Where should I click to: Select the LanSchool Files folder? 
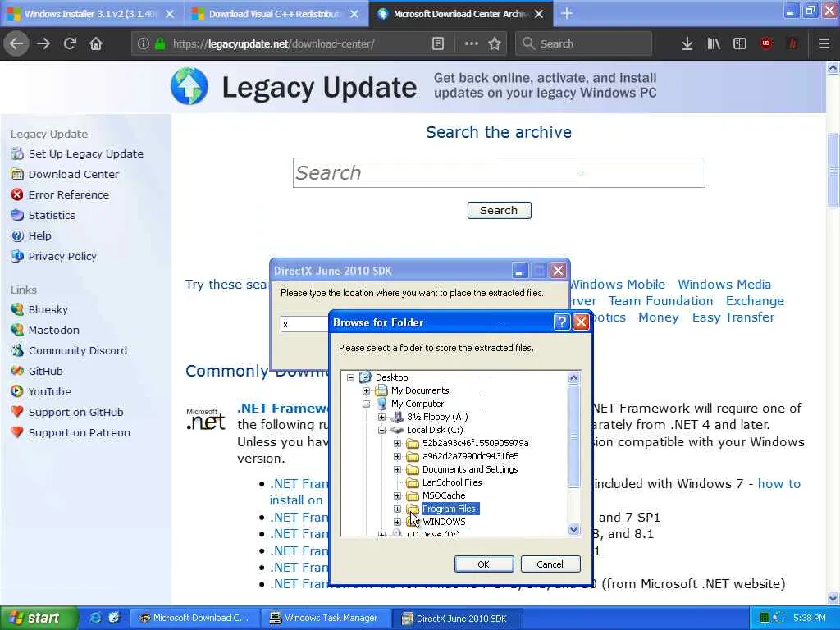[452, 482]
